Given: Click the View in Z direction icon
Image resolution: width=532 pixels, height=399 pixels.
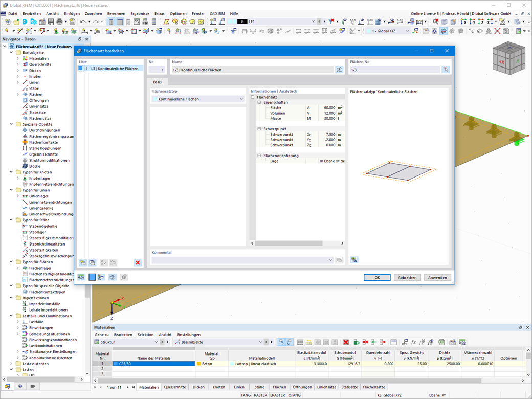Looking at the screenshot, I should (481, 21).
